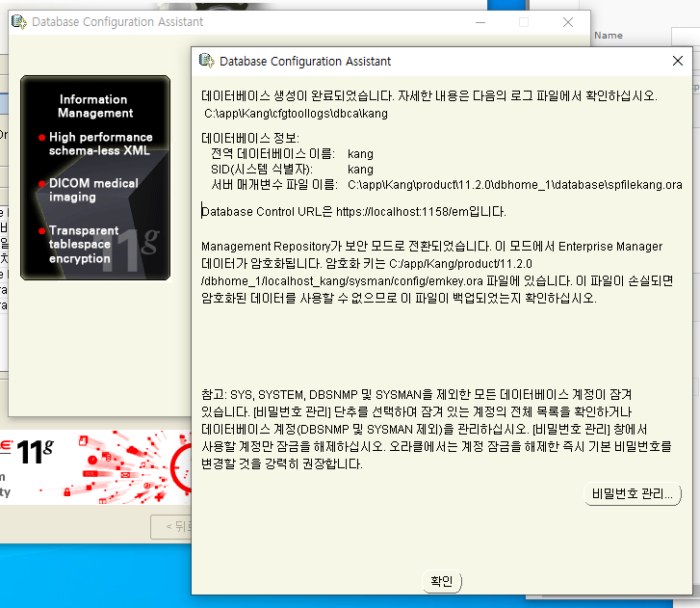Click the 참고 note paragraph about locked accounts
Viewport: 700px width, 608px height.
(x=436, y=430)
